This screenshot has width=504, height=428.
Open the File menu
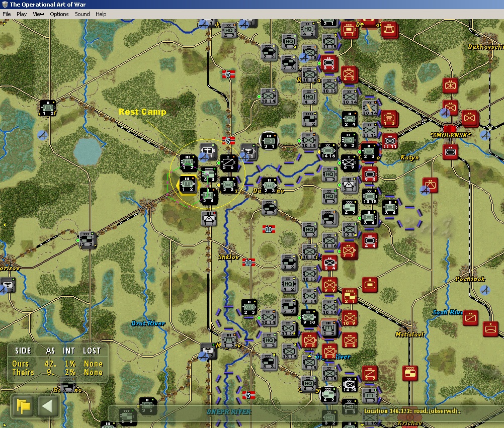pos(7,14)
